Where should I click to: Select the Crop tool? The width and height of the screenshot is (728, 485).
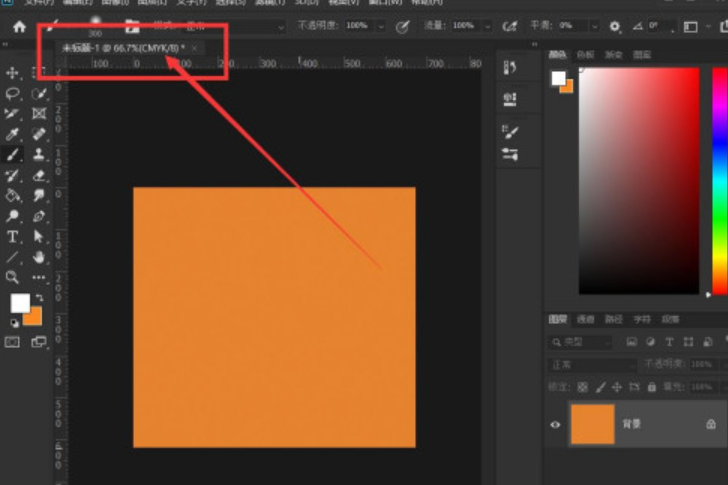[x=12, y=114]
